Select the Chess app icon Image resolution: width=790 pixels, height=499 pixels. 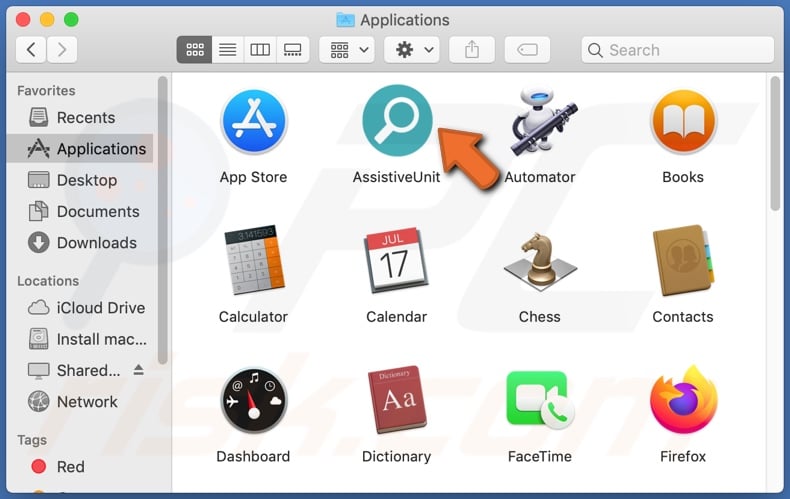coord(540,261)
